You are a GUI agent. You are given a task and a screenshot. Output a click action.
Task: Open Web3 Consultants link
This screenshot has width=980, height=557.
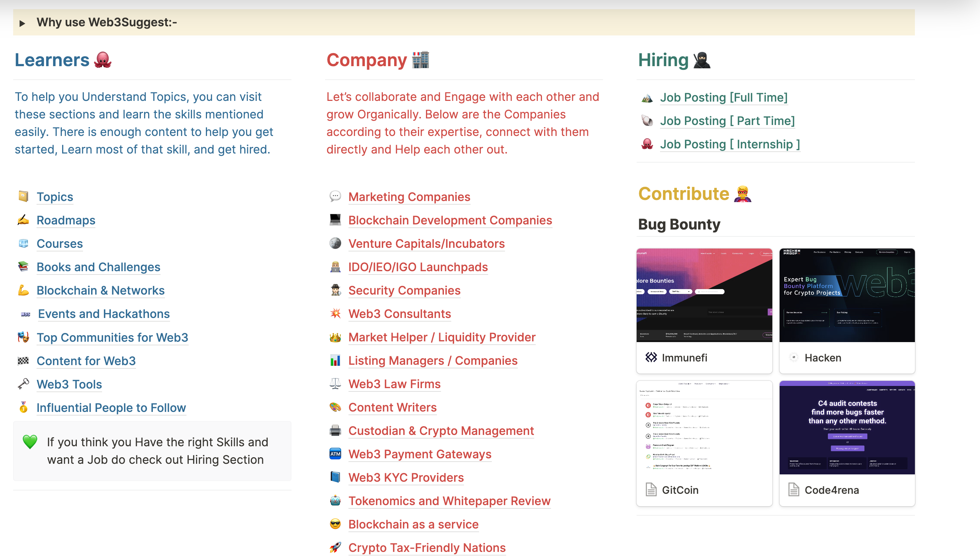(x=400, y=314)
